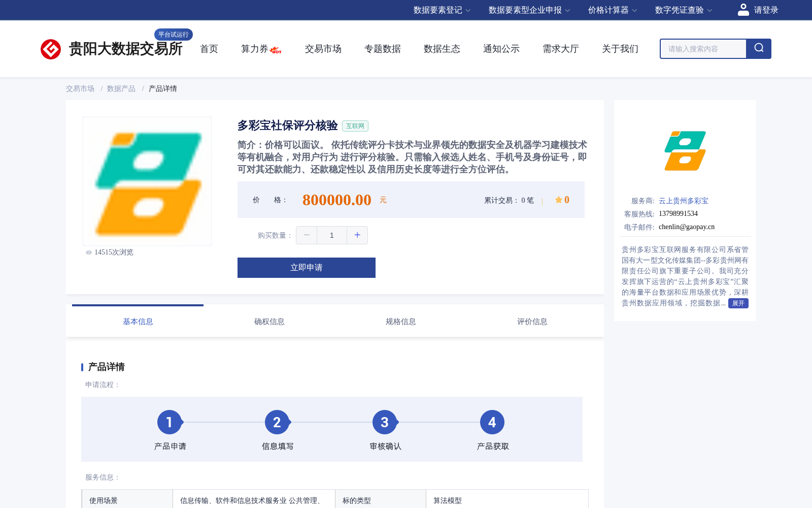Click the eye icon beside 14515次浏览
The image size is (812, 508).
pos(89,252)
